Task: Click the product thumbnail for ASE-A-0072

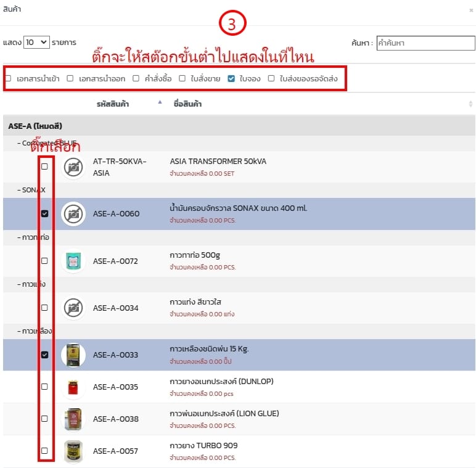Action: pos(73,261)
